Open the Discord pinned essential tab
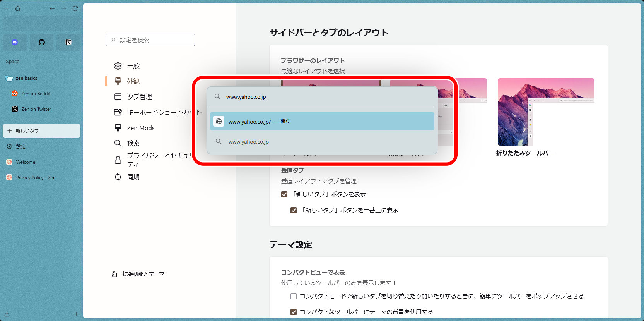 coord(15,42)
